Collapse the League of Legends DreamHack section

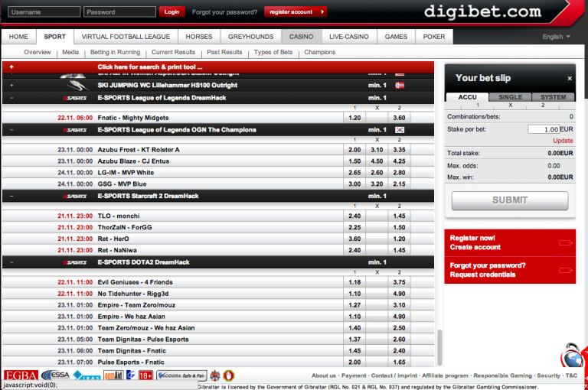[x=11, y=98]
